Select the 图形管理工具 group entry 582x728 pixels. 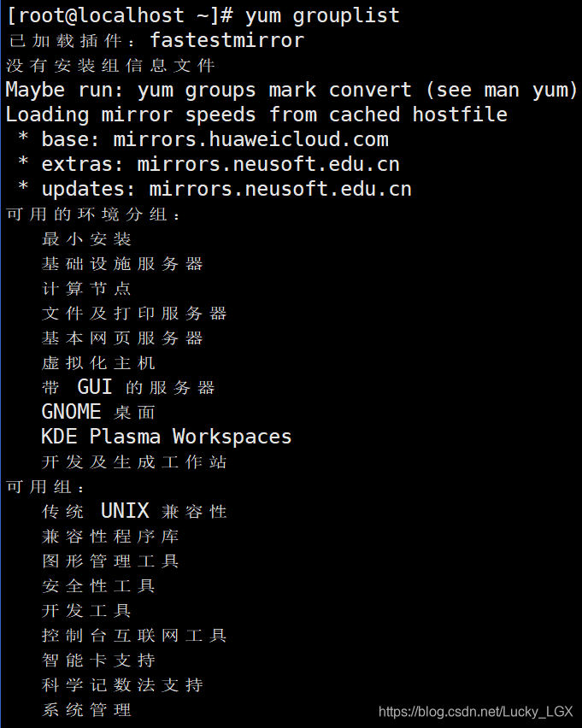click(x=110, y=561)
